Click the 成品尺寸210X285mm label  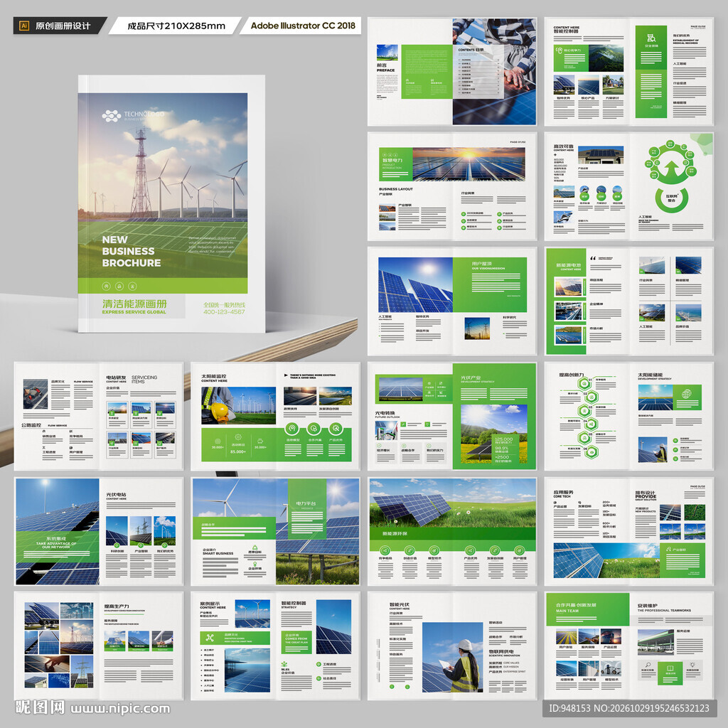coord(176,26)
